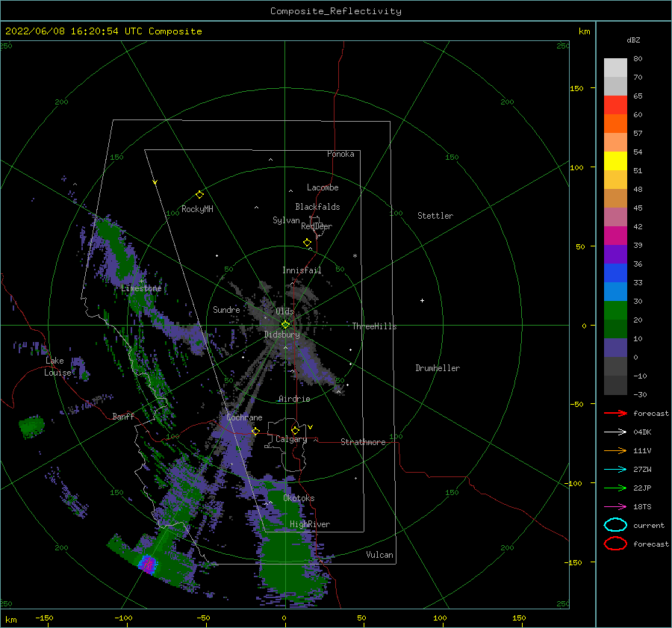Click the Innisfail label
The width and height of the screenshot is (672, 628).
tap(302, 270)
